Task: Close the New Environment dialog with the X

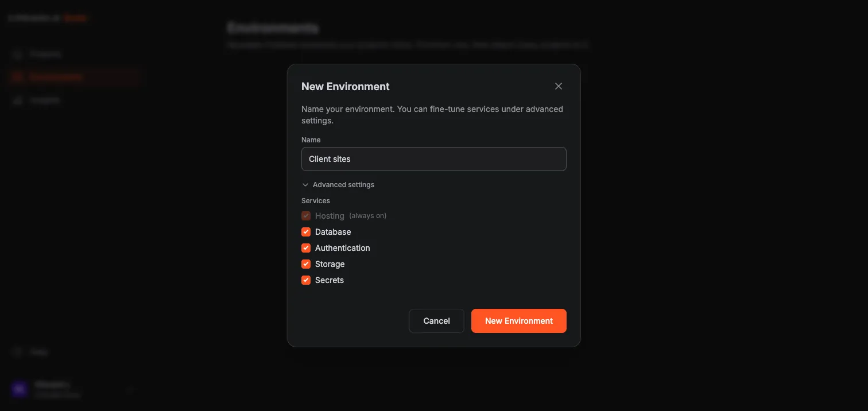Action: 559,86
